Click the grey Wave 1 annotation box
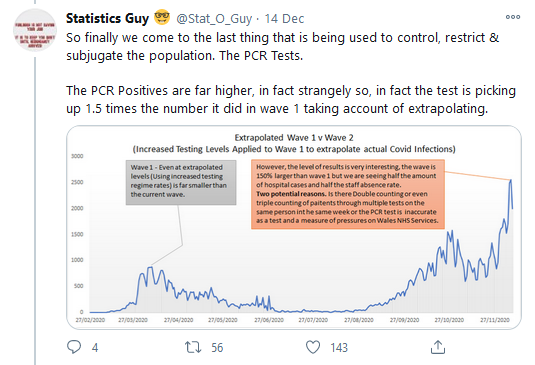Viewport: 535px width, 365px height. tap(181, 182)
